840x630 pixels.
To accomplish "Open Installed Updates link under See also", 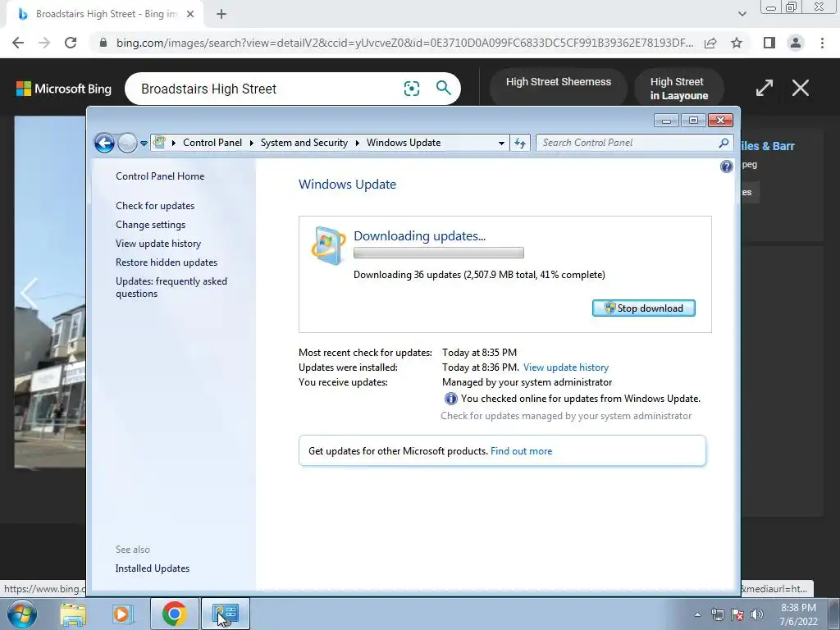I will click(x=152, y=568).
